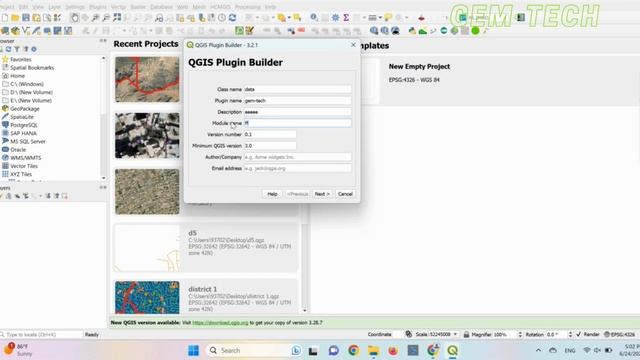Open the Scale dropdown in status bar
The image size is (640, 360).
click(456, 334)
